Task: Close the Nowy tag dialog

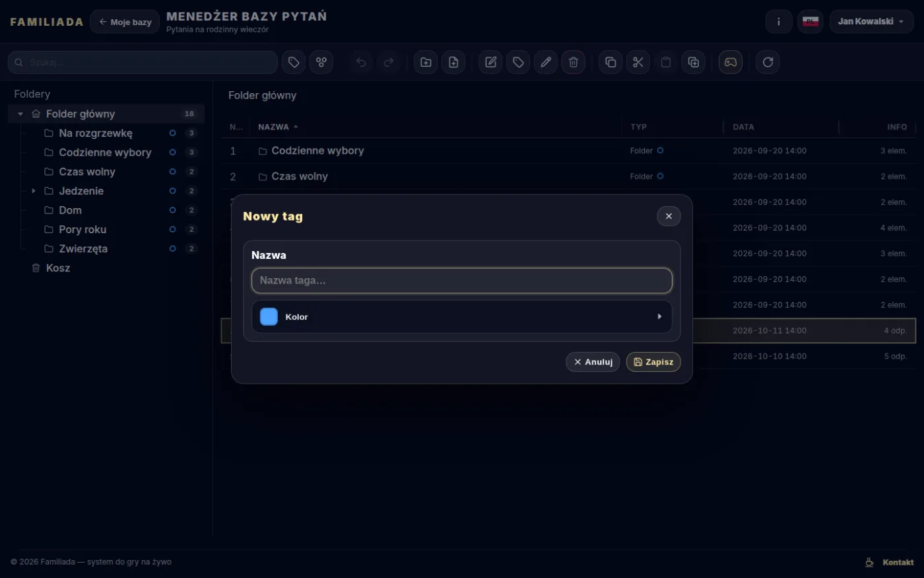Action: pyautogui.click(x=669, y=216)
